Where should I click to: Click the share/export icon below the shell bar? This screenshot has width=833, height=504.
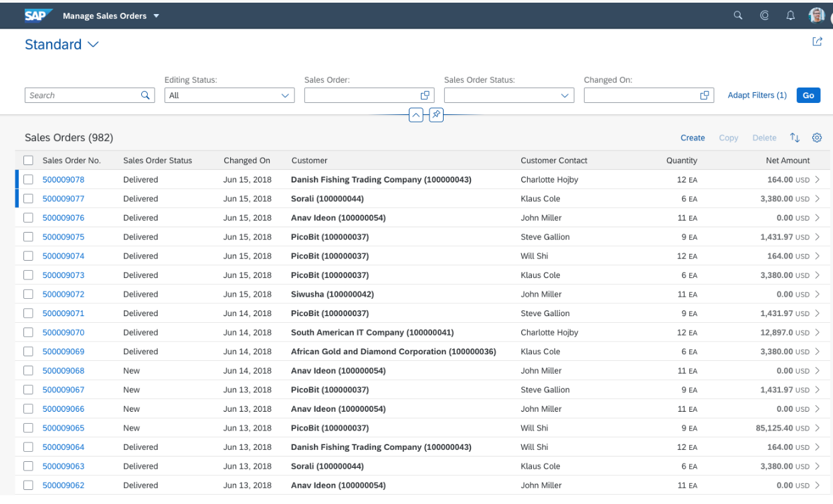coord(817,41)
